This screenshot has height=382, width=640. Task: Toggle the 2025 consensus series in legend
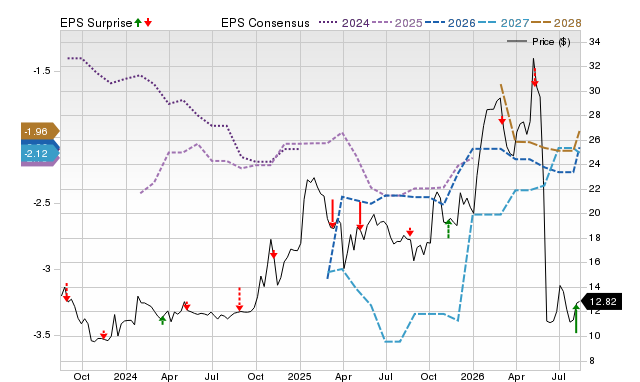[x=397, y=23]
